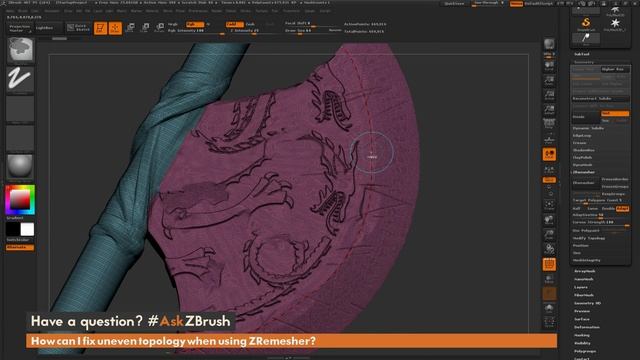Click the Scroll canvas icon
The image size is (640, 360).
[549, 66]
